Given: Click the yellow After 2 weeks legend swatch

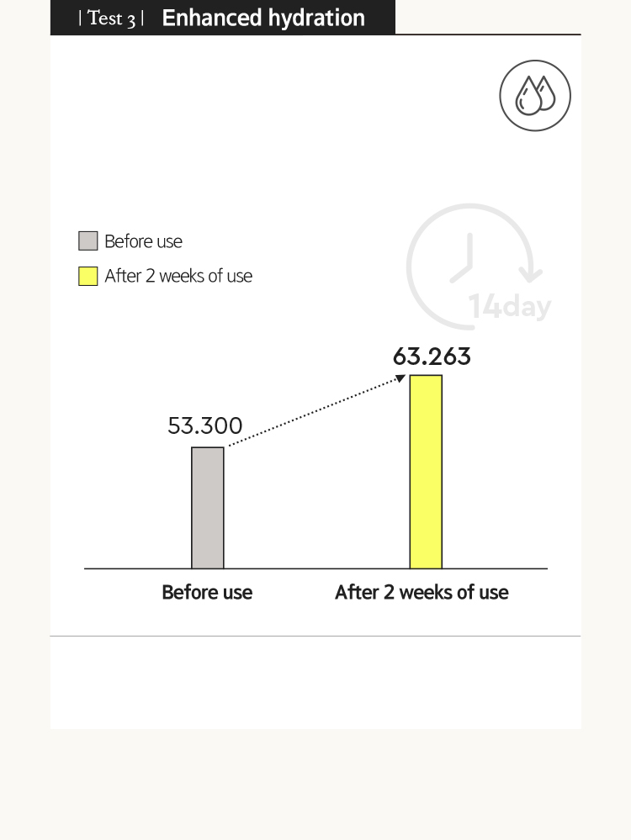Looking at the screenshot, I should (x=88, y=276).
